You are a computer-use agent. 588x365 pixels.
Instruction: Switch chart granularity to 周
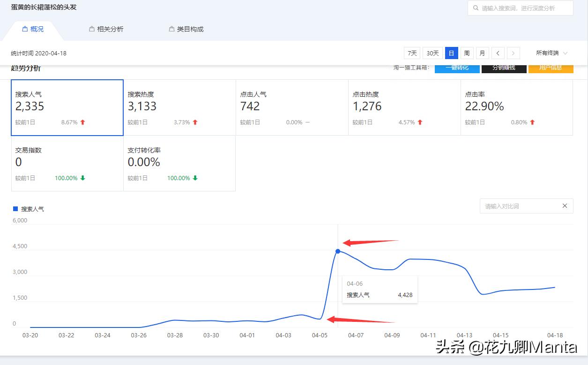(x=467, y=53)
